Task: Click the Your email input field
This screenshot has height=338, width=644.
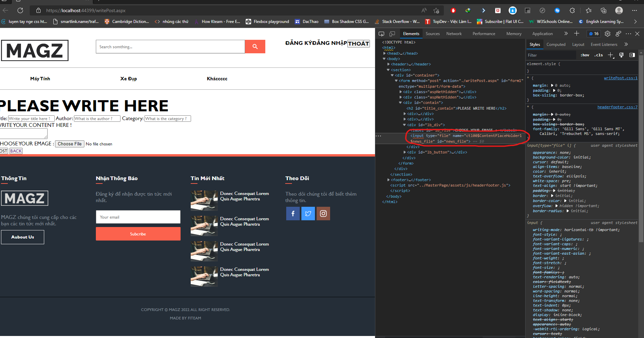Action: [x=138, y=217]
